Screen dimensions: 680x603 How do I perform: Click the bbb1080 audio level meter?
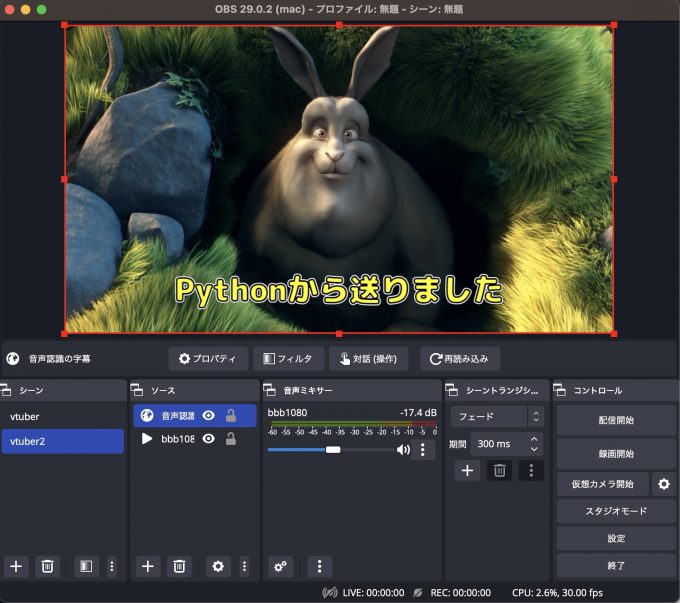(x=352, y=423)
